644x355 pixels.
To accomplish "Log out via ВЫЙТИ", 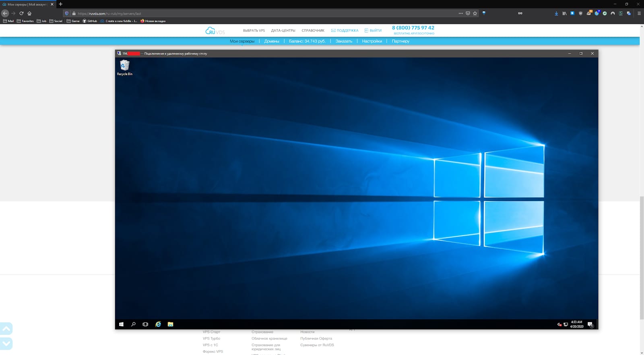I will pos(373,31).
